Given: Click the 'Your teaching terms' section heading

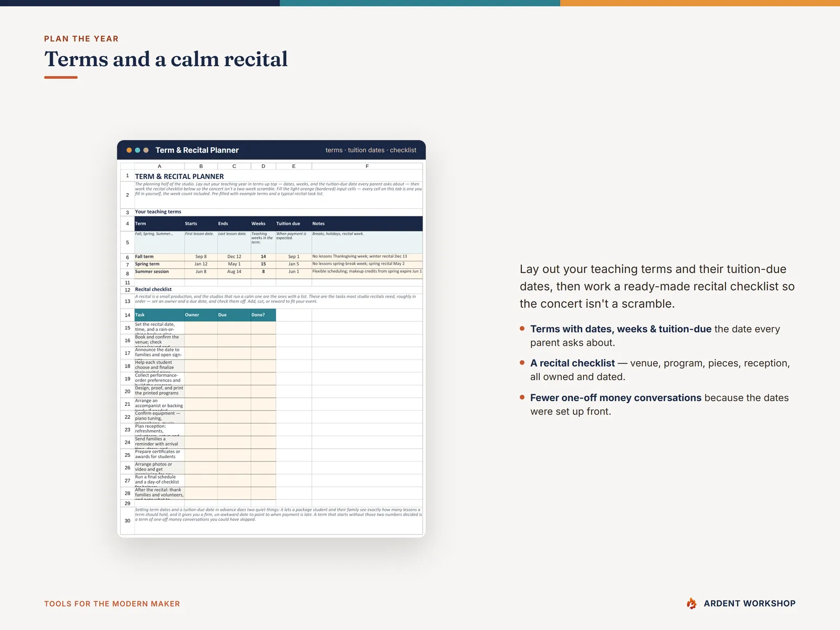Looking at the screenshot, I should click(x=158, y=212).
